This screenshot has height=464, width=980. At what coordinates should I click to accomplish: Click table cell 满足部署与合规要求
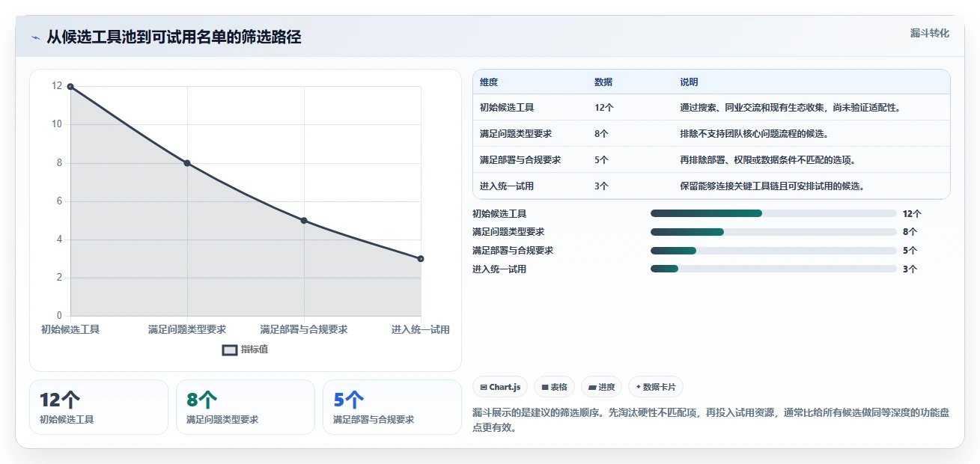click(x=520, y=160)
